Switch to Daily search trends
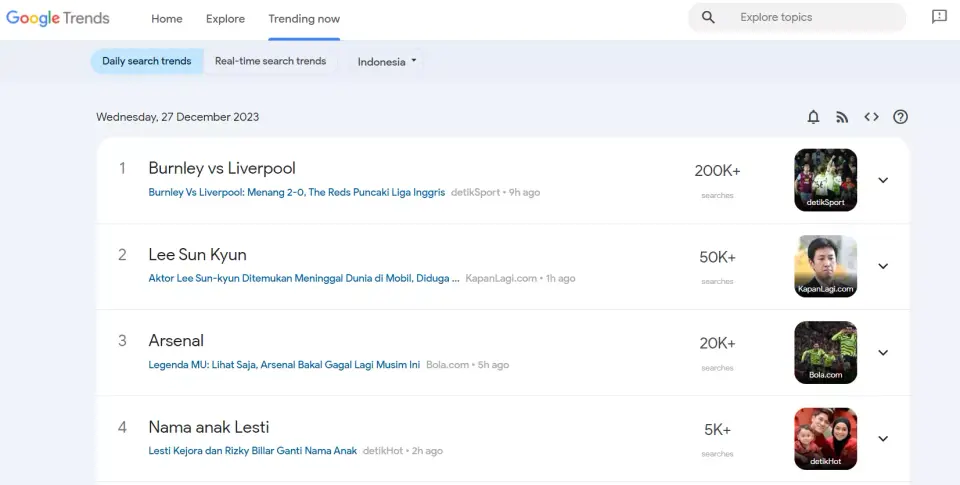This screenshot has height=485, width=960. coord(147,61)
